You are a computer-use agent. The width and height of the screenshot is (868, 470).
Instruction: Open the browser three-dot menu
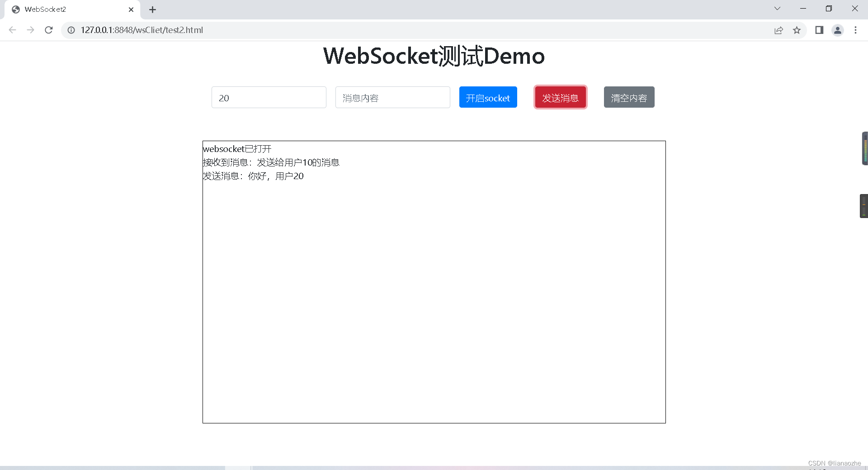coord(855,30)
